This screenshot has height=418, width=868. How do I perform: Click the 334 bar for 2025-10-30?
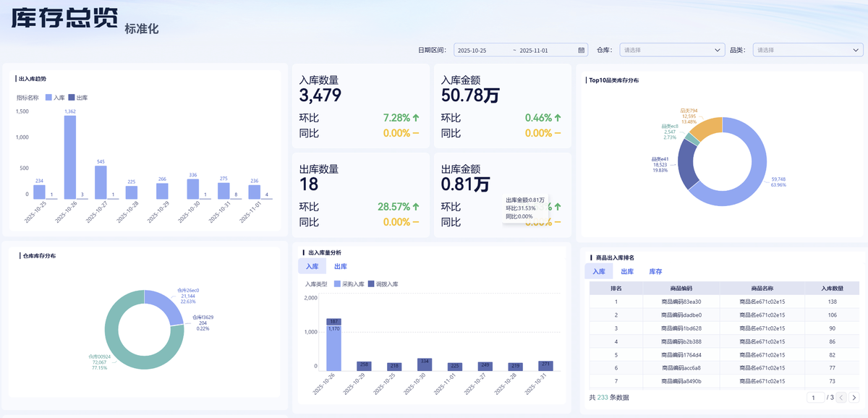pyautogui.click(x=425, y=364)
